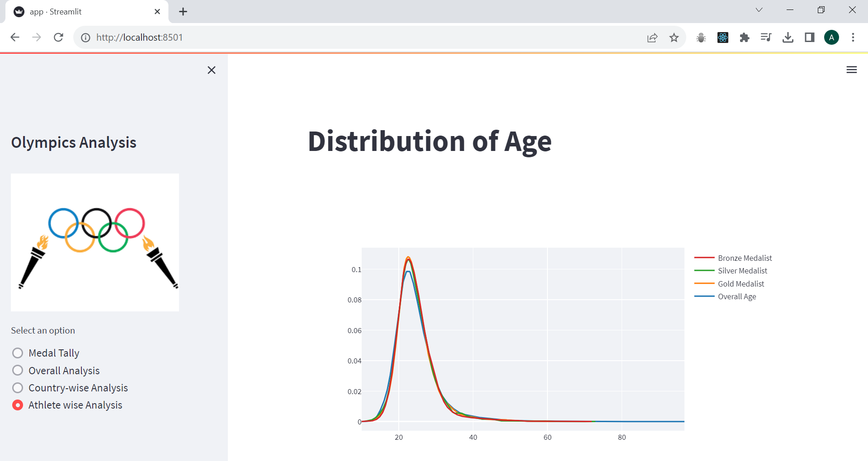Click the profile avatar labeled A

pyautogui.click(x=831, y=38)
